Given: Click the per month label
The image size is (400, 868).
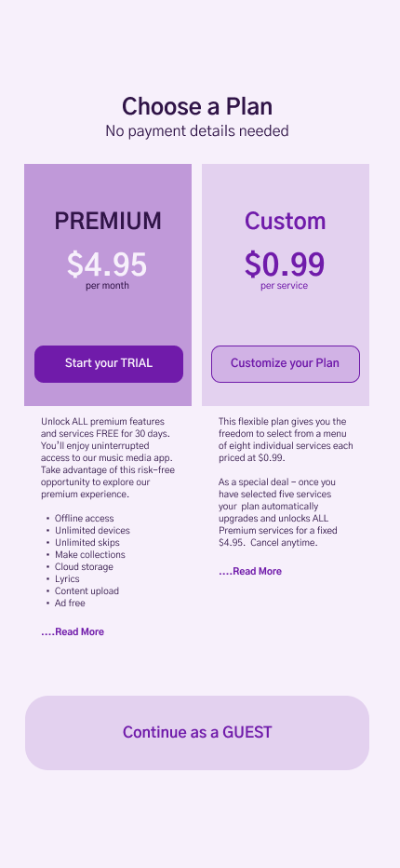Looking at the screenshot, I should pyautogui.click(x=107, y=286).
